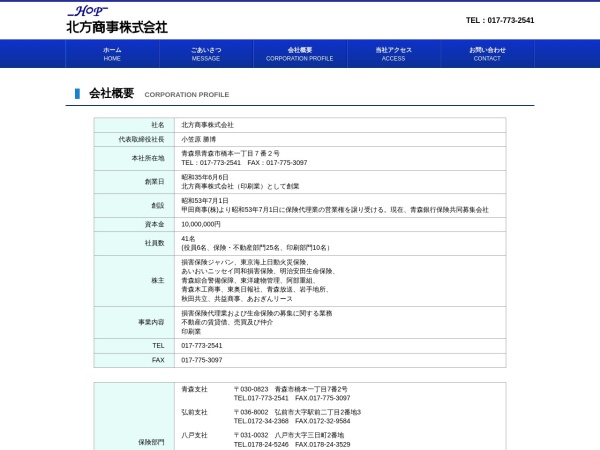
Task: Select 017-773-2541 in the TEL row
Action: [x=202, y=346]
